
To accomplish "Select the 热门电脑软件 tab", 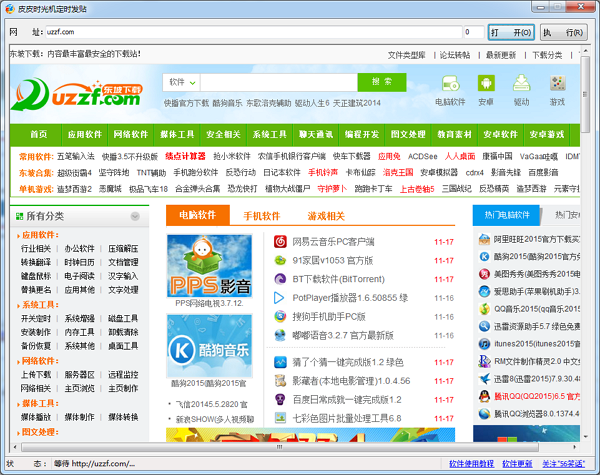I will tap(507, 215).
